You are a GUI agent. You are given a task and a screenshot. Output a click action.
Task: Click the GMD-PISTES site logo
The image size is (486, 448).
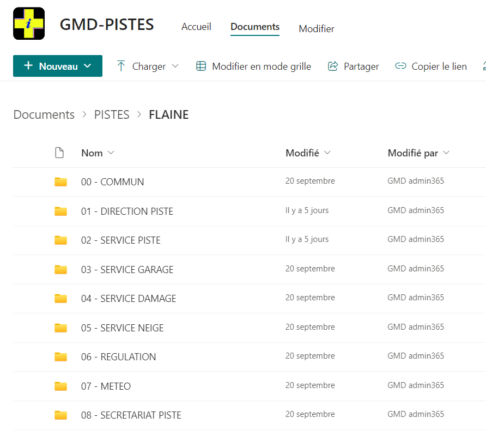[x=29, y=23]
